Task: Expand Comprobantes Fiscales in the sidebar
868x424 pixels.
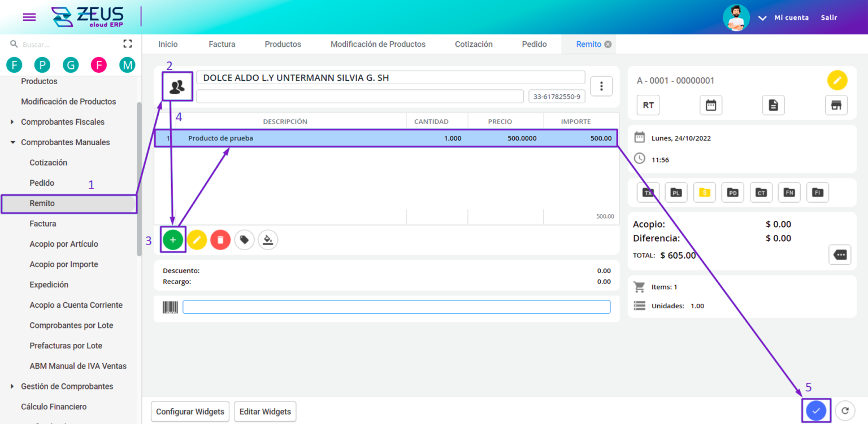Action: point(62,121)
